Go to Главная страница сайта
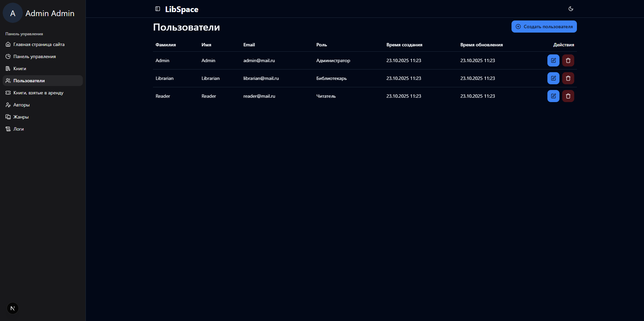This screenshot has height=321, width=644. tap(39, 44)
